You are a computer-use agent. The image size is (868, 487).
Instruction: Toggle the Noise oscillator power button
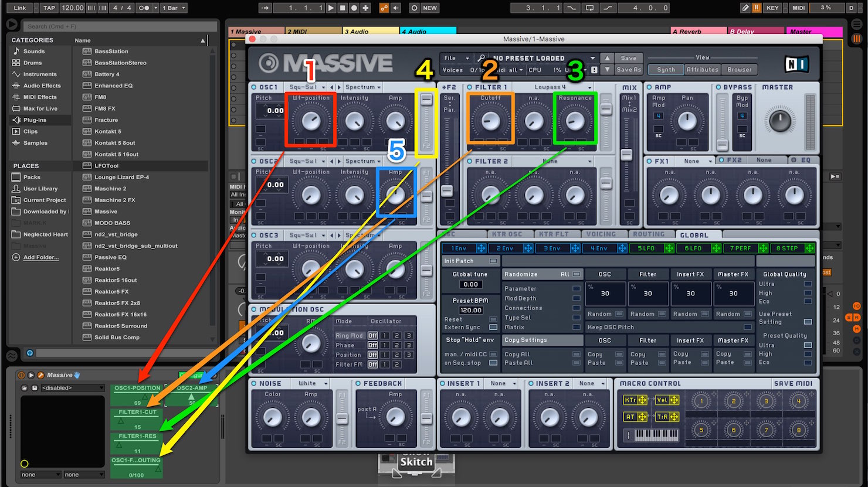tap(254, 383)
